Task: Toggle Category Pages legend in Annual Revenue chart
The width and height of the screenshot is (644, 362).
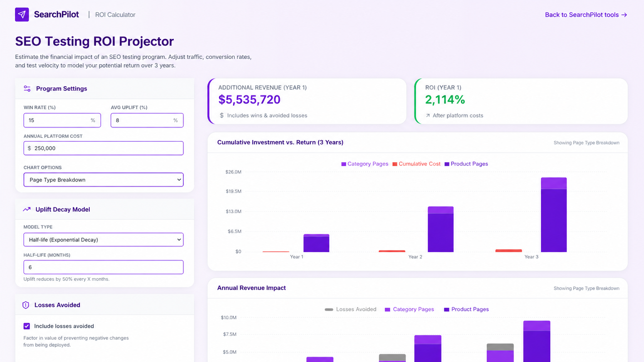Action: pos(409,309)
